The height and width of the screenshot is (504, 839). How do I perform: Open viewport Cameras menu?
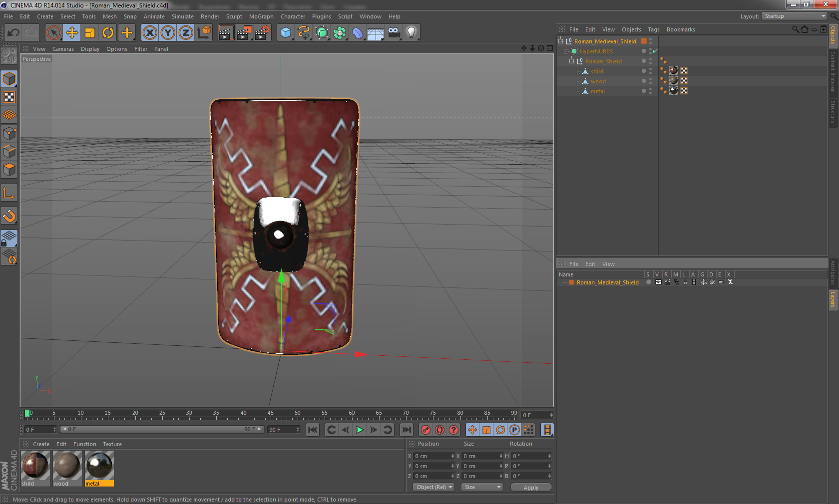click(x=63, y=49)
